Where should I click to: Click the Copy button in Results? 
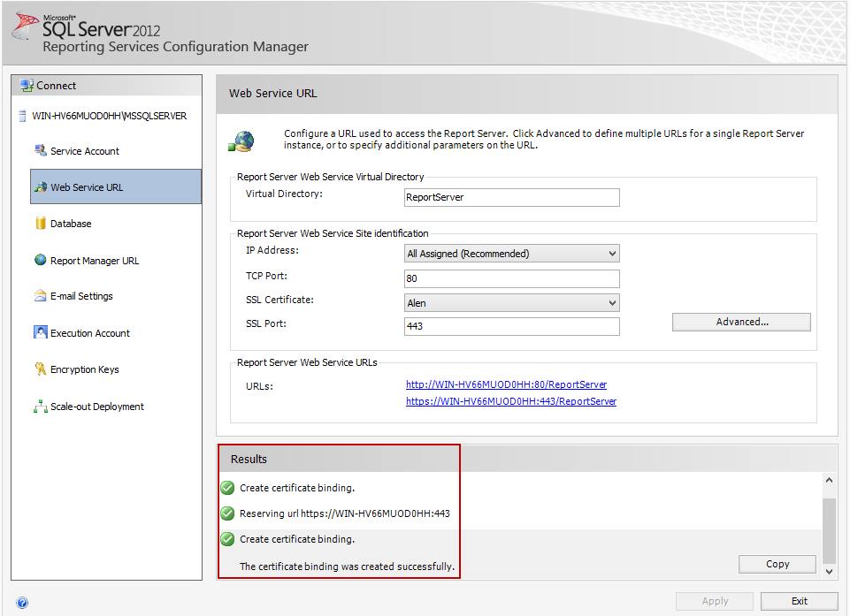click(777, 564)
